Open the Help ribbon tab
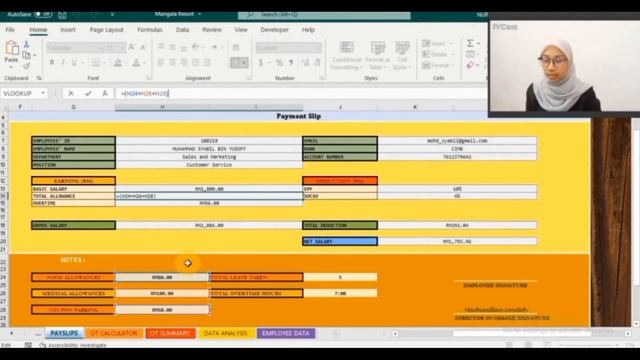Viewport: 640px width, 360px height. 308,30
